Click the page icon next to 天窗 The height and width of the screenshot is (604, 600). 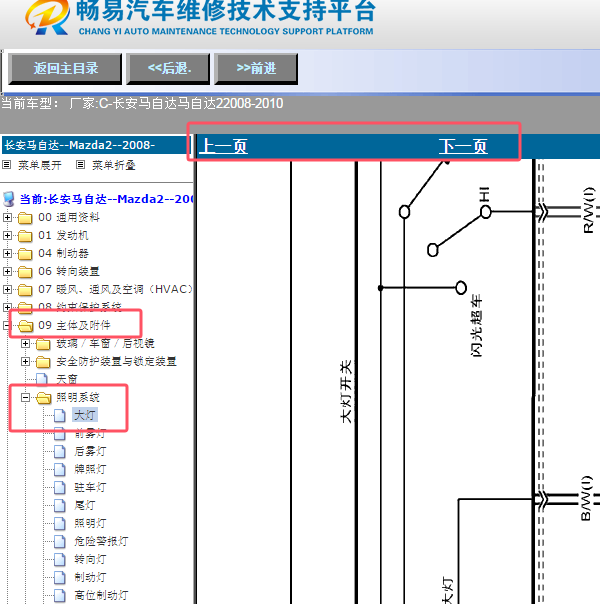[42, 379]
